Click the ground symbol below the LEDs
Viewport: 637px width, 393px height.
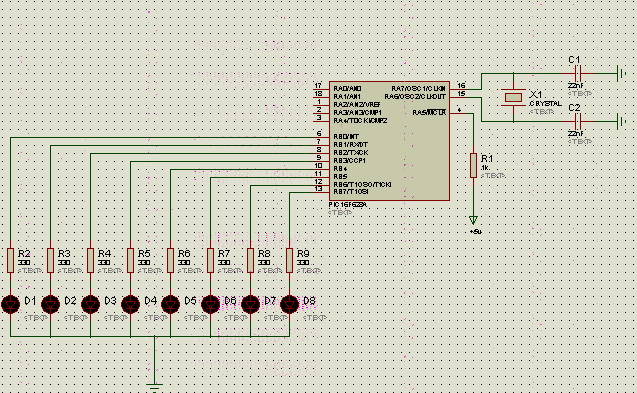pyautogui.click(x=154, y=386)
